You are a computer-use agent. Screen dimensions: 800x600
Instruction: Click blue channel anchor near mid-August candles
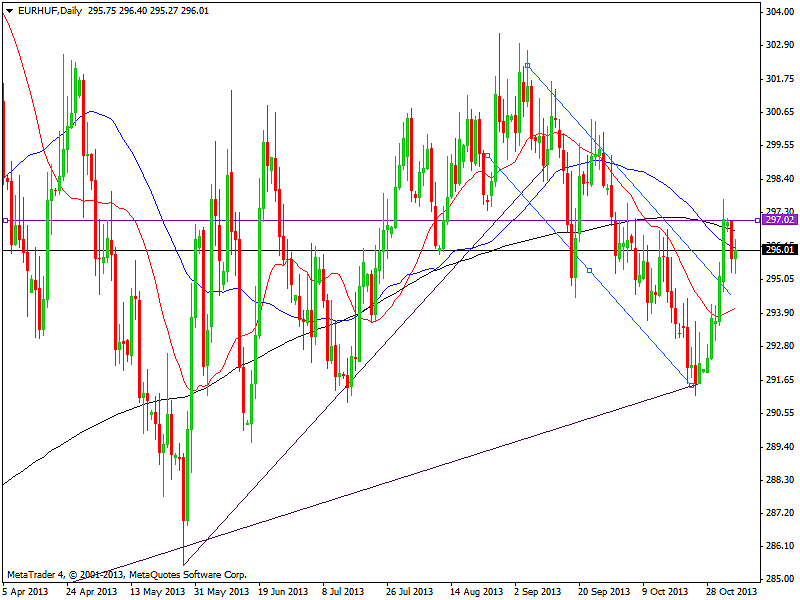tap(487, 156)
